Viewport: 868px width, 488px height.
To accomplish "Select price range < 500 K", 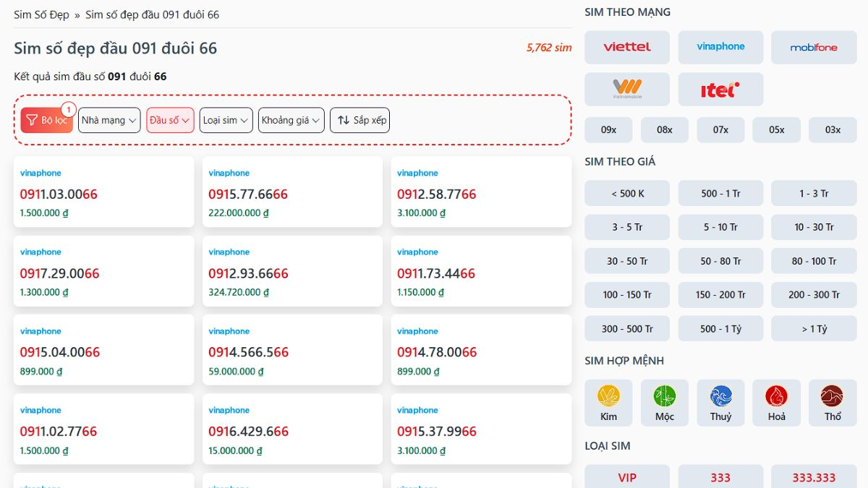I will tap(627, 193).
